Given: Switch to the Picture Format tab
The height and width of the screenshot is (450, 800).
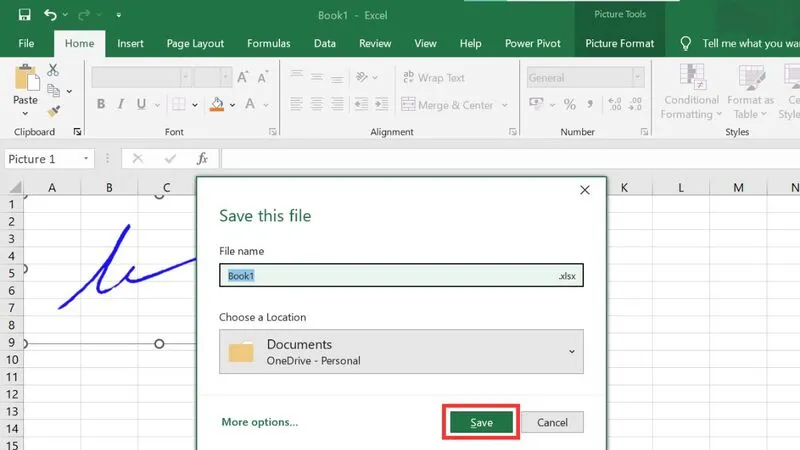Looking at the screenshot, I should pyautogui.click(x=619, y=43).
